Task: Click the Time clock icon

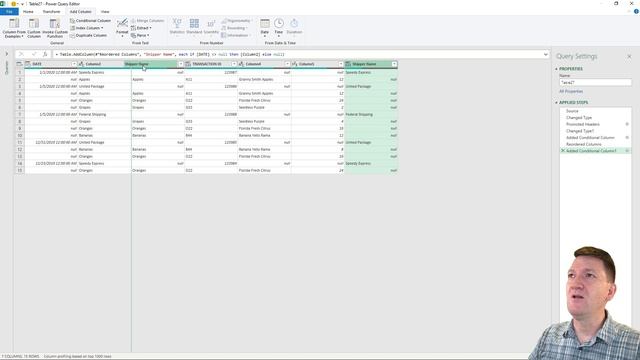Action: coord(279,23)
